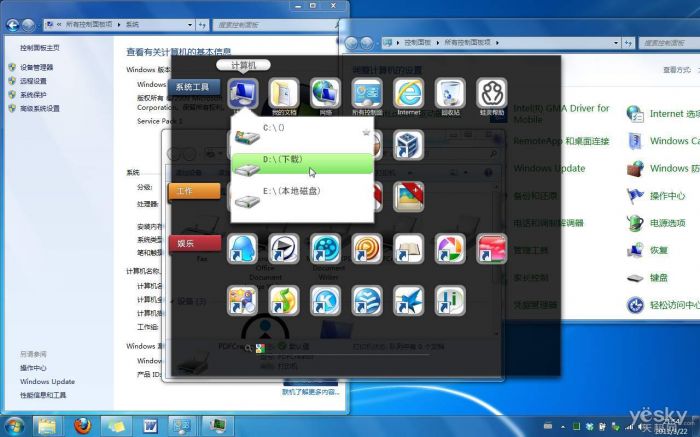Screen dimensions: 700x437
Task: Open the 所有控制面板 launcher icon
Action: pos(367,94)
